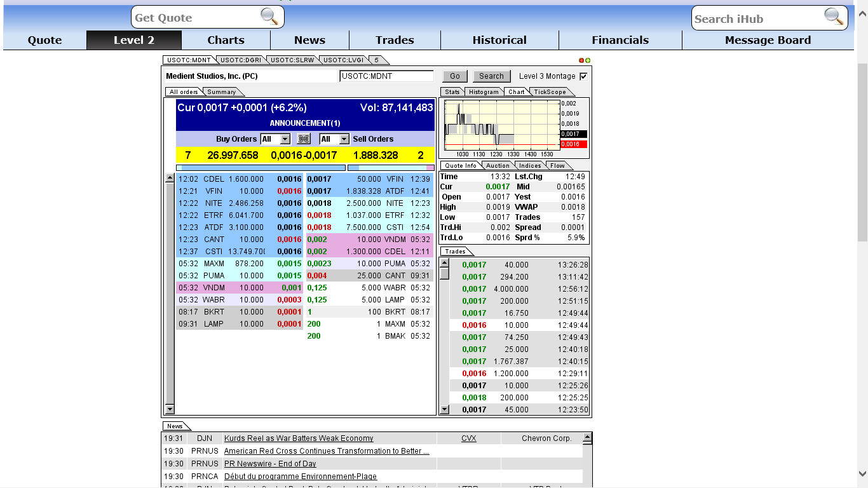The image size is (868, 488).
Task: Click the Get Quote magnifier icon
Action: [x=269, y=17]
